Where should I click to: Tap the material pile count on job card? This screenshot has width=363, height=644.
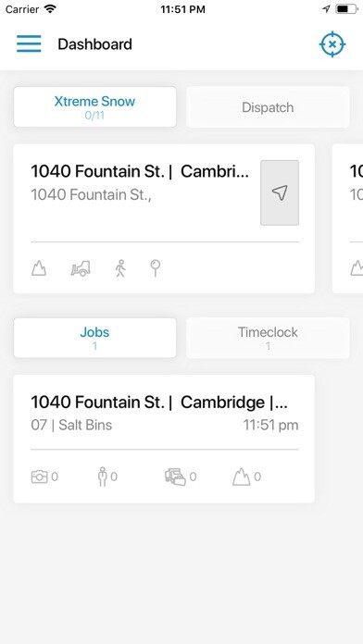click(246, 477)
